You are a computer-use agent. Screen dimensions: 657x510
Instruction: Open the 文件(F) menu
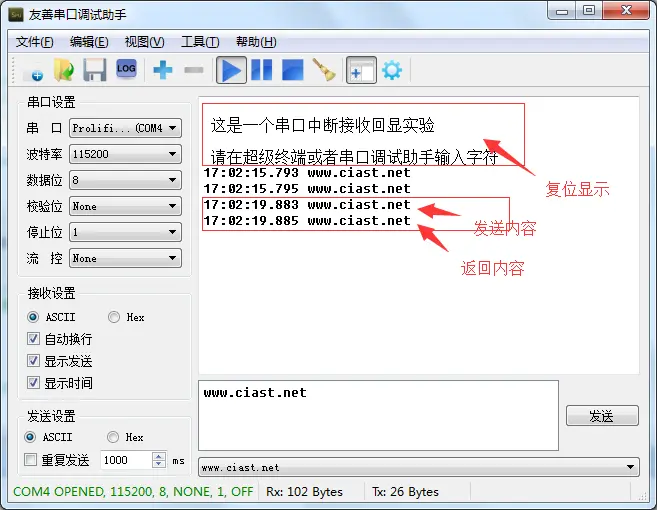[x=35, y=42]
